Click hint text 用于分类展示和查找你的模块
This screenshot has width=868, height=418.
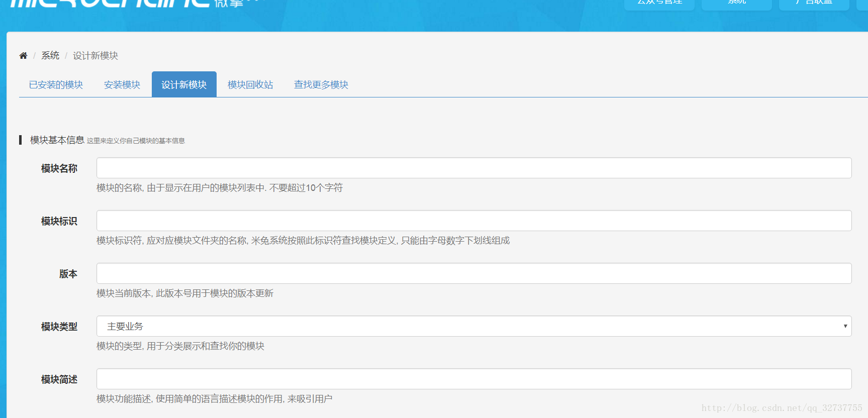click(x=180, y=346)
